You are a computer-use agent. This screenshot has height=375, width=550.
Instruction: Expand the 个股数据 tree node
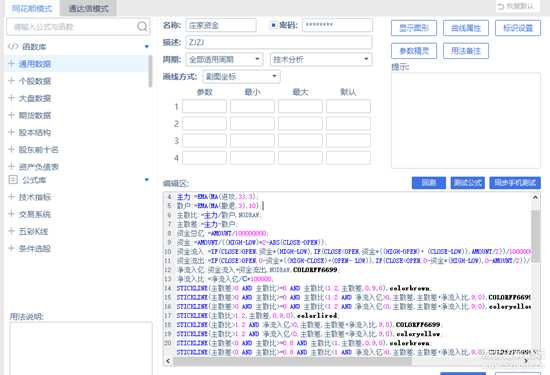(11, 81)
